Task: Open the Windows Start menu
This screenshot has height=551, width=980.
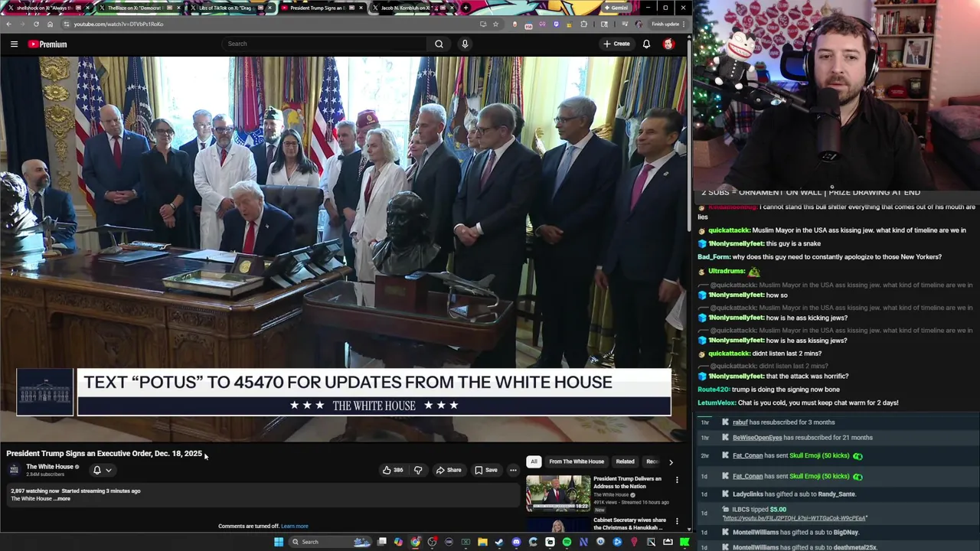Action: click(x=279, y=542)
